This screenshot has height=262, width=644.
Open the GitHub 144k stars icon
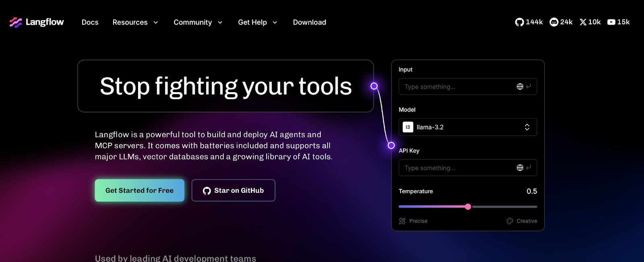click(x=519, y=22)
